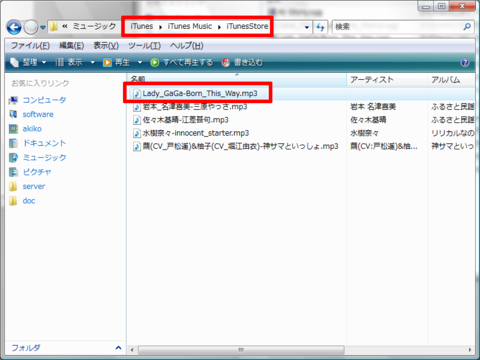Click music note icon of 水樹奈々 file
The image size is (480, 360).
[137, 133]
